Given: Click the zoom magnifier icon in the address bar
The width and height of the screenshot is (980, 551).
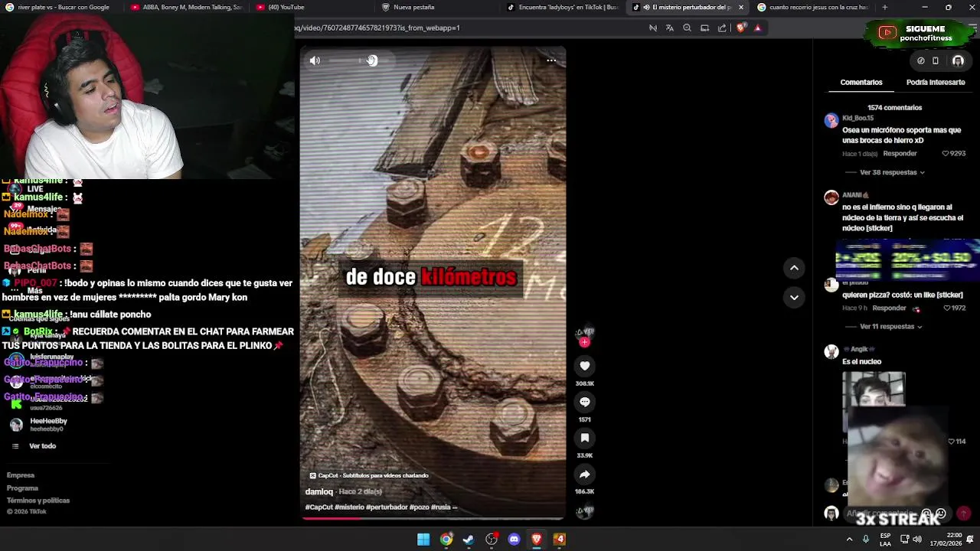Looking at the screenshot, I should (x=687, y=28).
